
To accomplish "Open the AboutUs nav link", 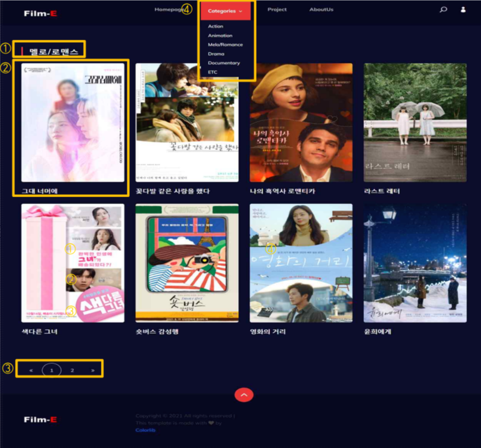I will pyautogui.click(x=321, y=9).
